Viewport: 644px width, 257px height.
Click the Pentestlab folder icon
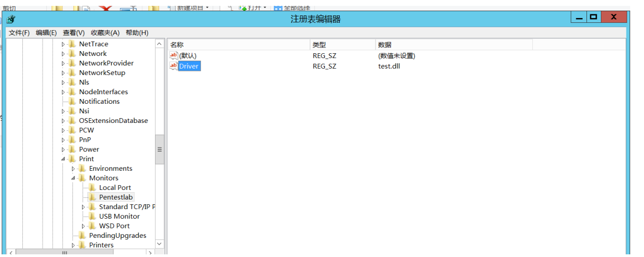coord(92,197)
